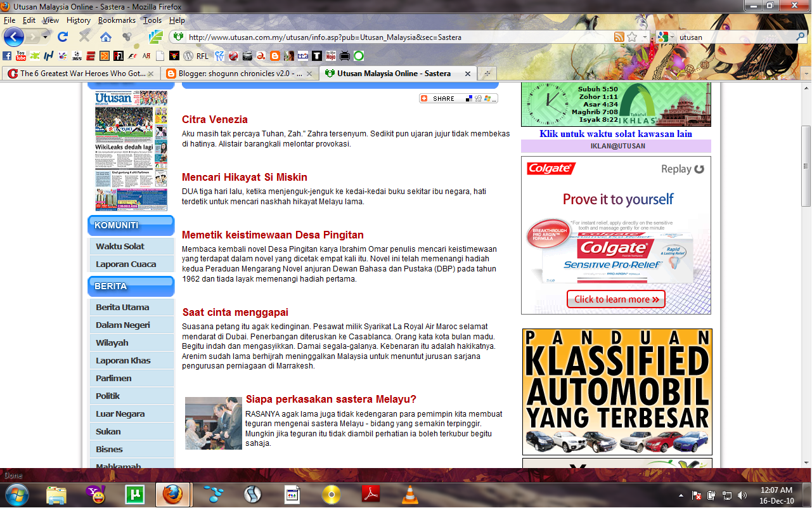Open Laporan Cuaca in sidebar
This screenshot has width=812, height=508.
click(x=131, y=264)
